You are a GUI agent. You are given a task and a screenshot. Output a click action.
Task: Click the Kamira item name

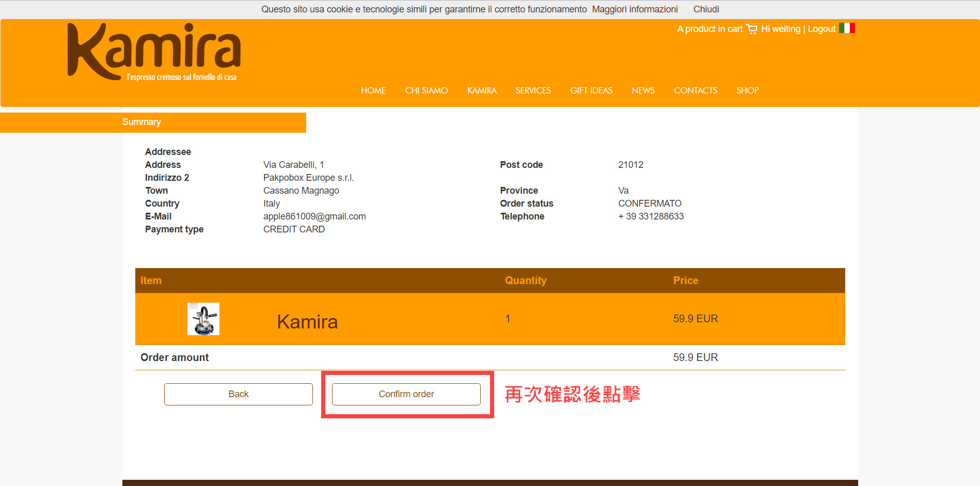coord(307,322)
